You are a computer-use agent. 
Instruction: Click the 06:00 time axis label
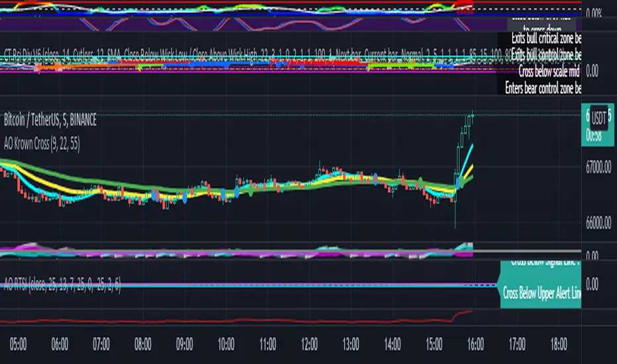pyautogui.click(x=60, y=344)
